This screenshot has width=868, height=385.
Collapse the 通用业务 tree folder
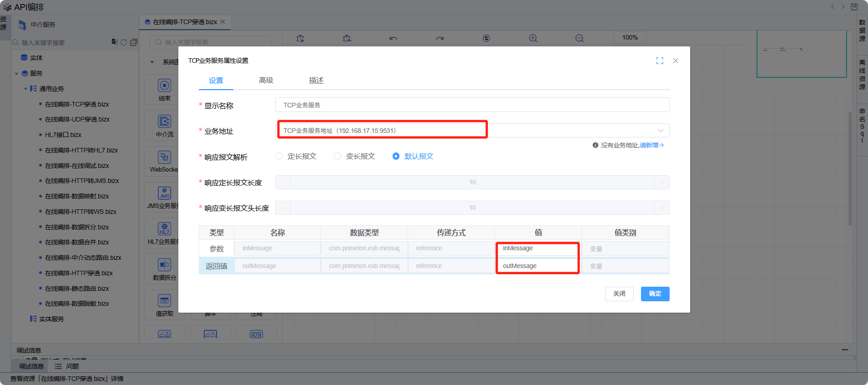click(x=26, y=89)
